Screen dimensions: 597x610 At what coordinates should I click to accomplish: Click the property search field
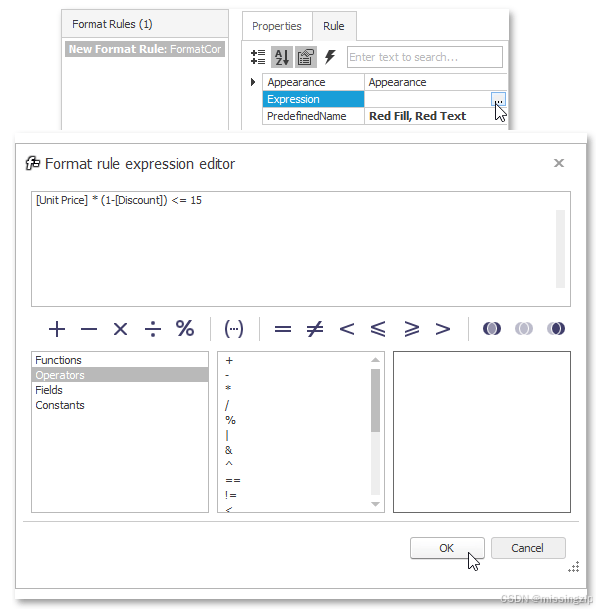point(425,57)
